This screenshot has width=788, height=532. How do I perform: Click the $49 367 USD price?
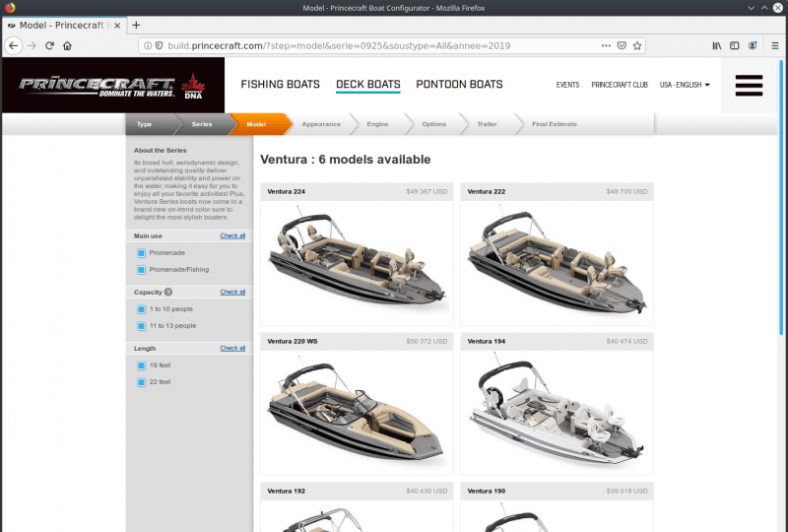(427, 191)
